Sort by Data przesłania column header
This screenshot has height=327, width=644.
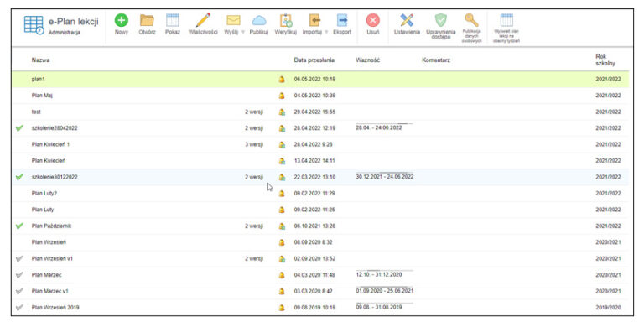(314, 60)
